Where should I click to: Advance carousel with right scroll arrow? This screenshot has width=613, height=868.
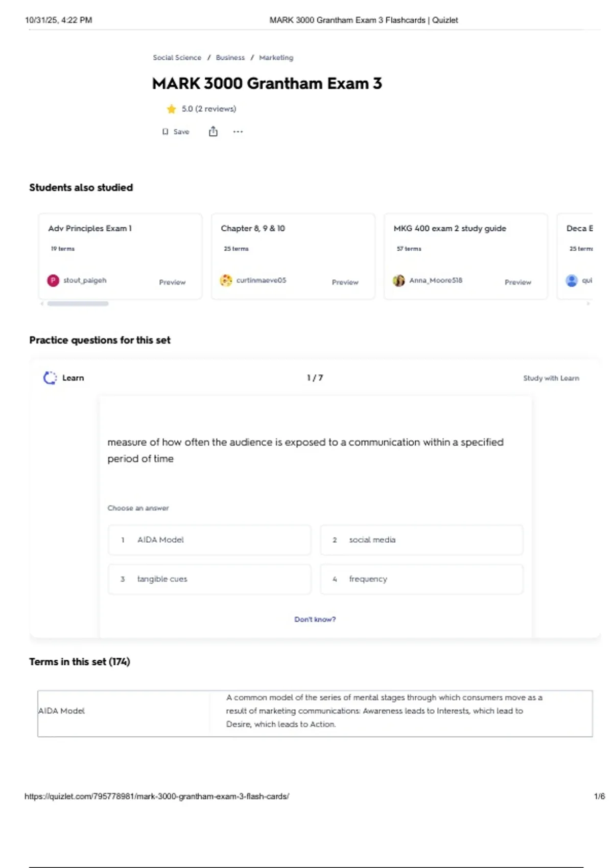588,303
